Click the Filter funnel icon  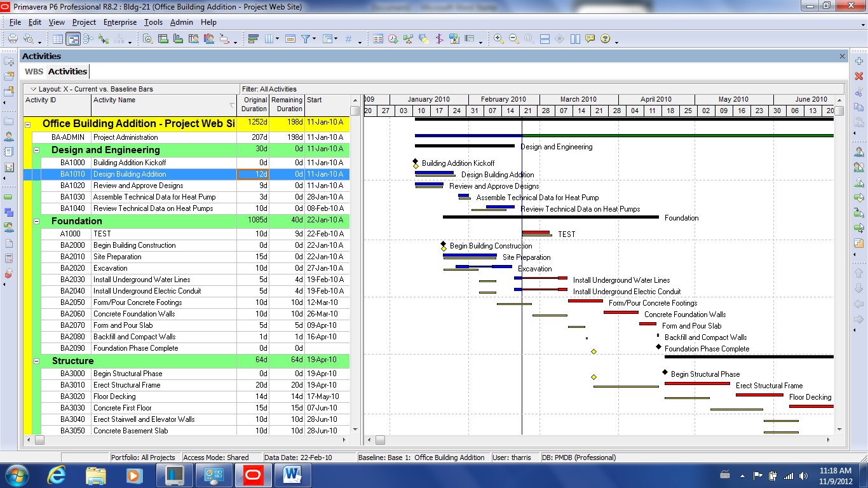point(306,39)
